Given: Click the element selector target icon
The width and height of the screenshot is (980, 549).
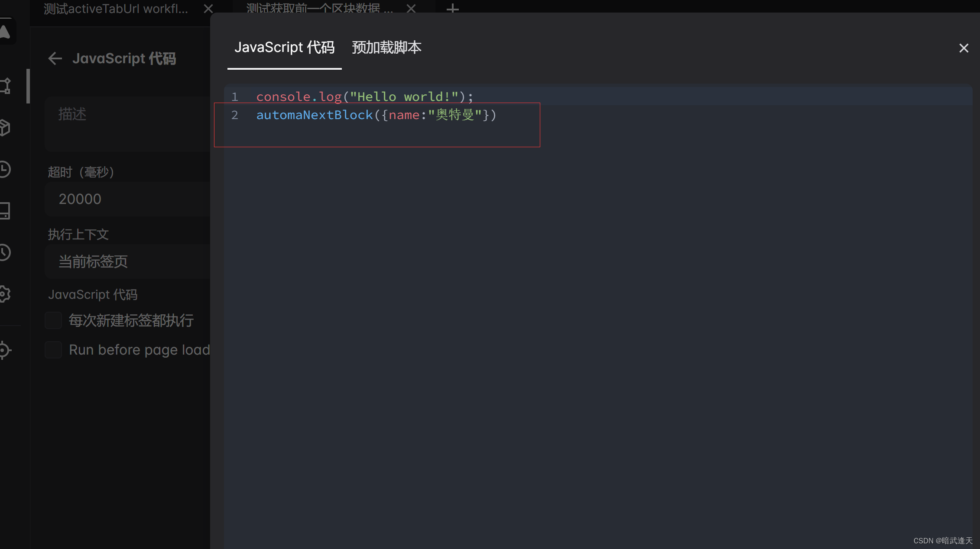Looking at the screenshot, I should click(5, 350).
